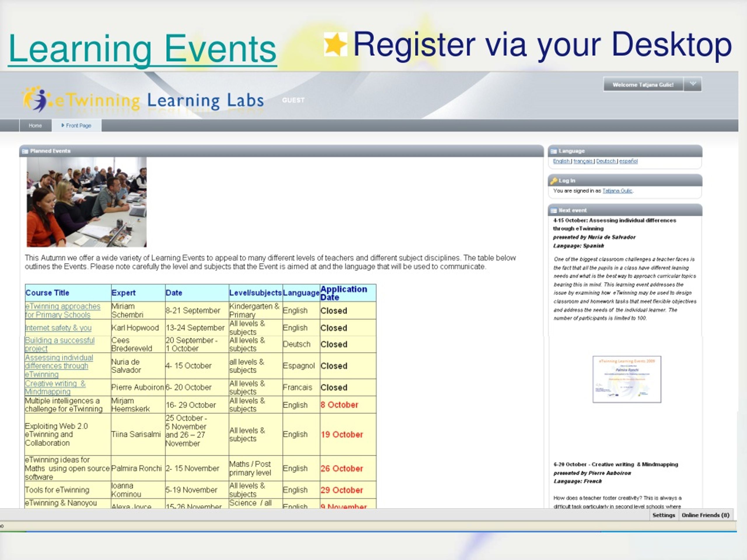Switch language to français
The image size is (747, 560).
point(583,161)
